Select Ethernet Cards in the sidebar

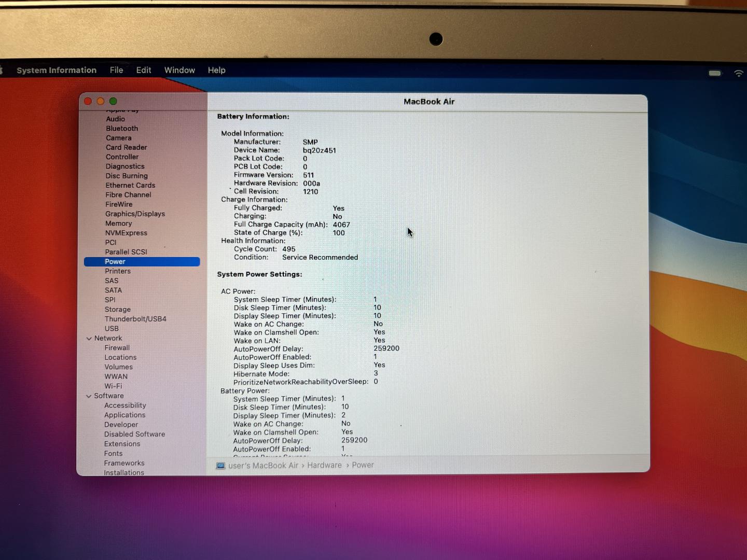pos(130,185)
